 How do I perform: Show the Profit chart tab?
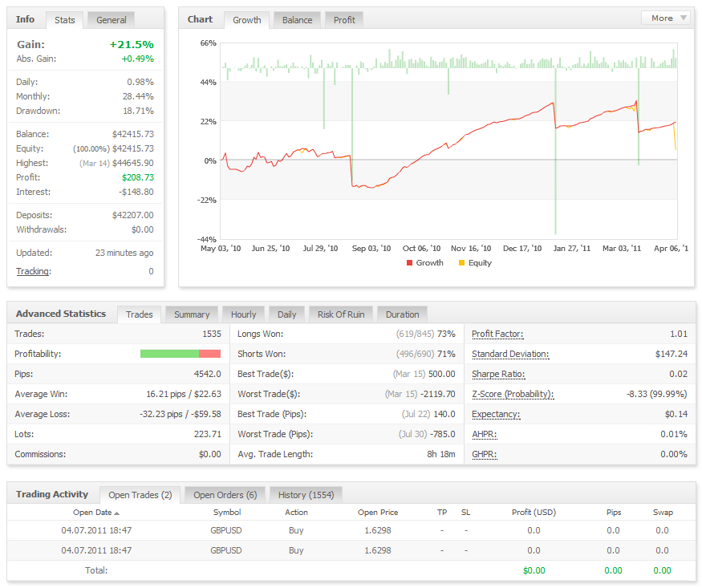click(344, 20)
